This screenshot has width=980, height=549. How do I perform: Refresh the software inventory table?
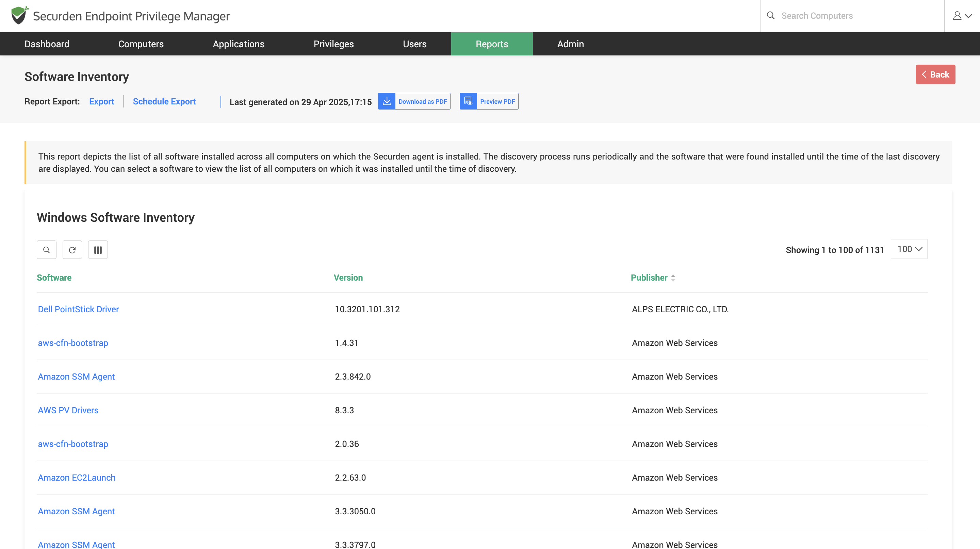coord(72,250)
